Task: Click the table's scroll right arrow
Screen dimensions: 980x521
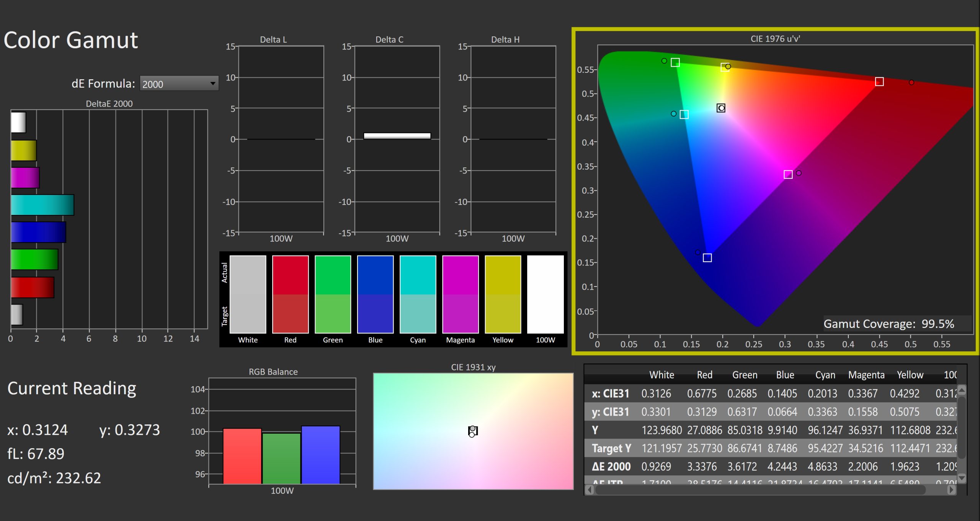Action: coord(951,490)
